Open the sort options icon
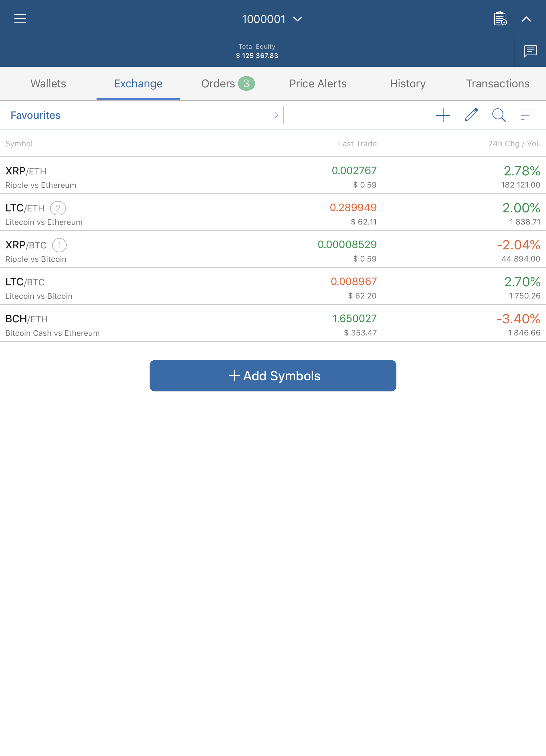Image resolution: width=546 pixels, height=756 pixels. (x=527, y=115)
